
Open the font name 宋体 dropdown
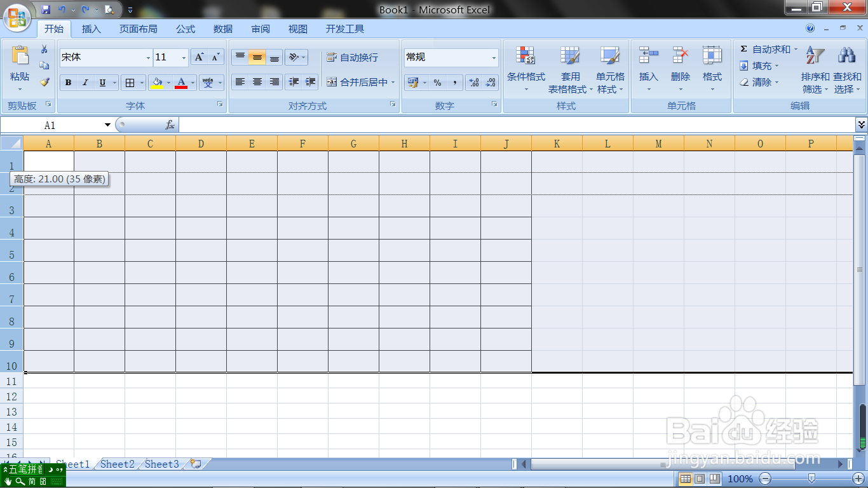[x=148, y=57]
